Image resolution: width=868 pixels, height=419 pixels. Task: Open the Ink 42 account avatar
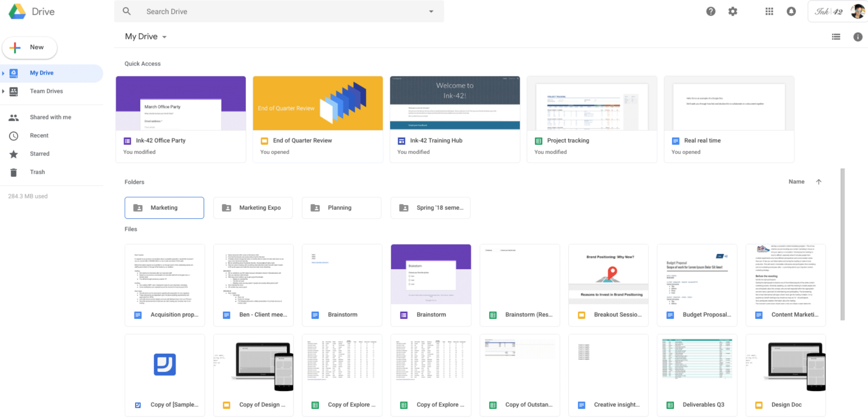click(x=857, y=11)
